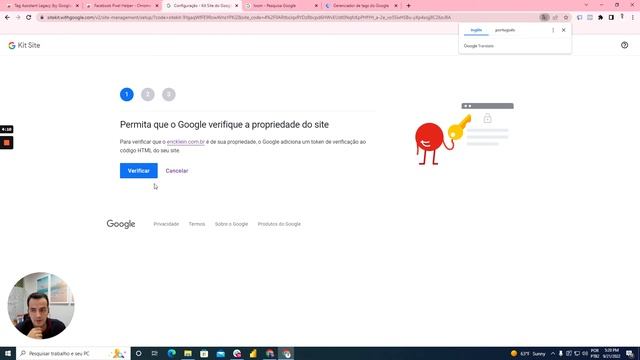Click the volume speaker tray icon
The height and width of the screenshot is (360, 640).
(585, 353)
